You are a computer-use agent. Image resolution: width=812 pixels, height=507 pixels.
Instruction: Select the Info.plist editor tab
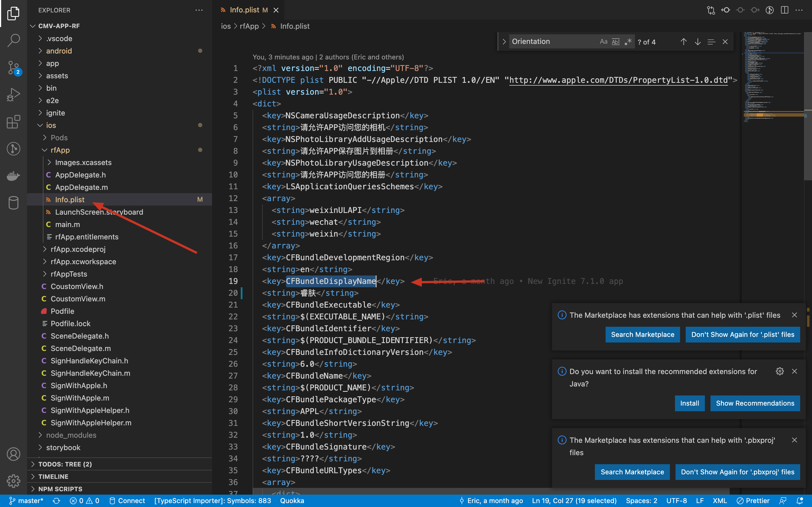tap(244, 10)
